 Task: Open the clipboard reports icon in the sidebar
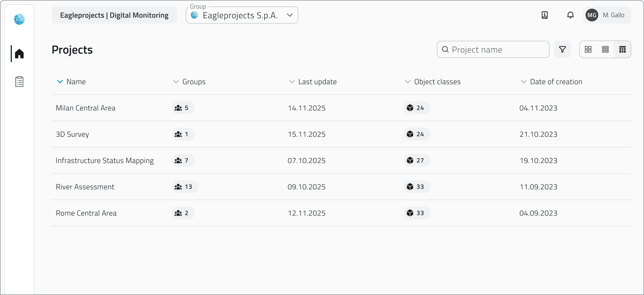(19, 82)
